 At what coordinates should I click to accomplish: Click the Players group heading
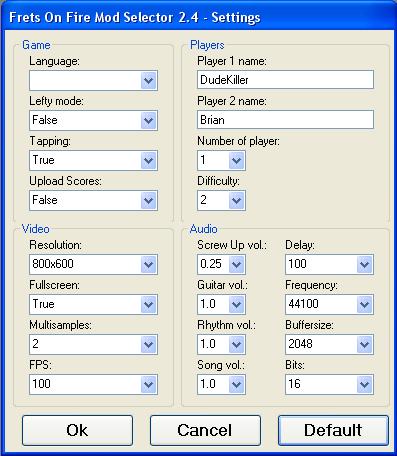pos(207,45)
